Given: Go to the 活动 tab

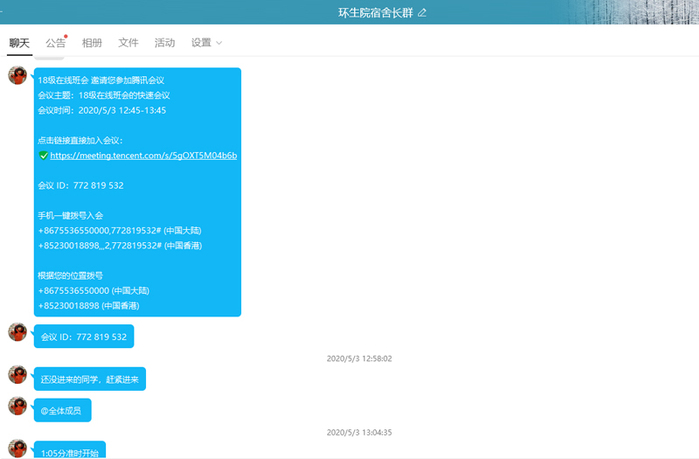Looking at the screenshot, I should pyautogui.click(x=165, y=43).
